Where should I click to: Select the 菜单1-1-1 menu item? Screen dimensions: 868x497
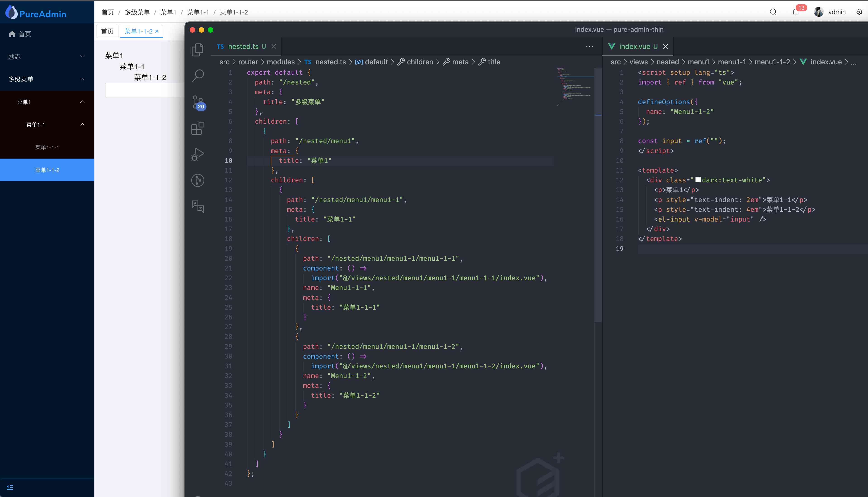coord(47,147)
